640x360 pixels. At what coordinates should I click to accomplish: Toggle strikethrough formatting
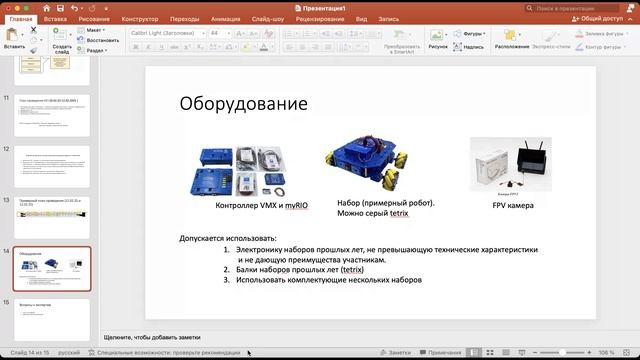(x=174, y=47)
